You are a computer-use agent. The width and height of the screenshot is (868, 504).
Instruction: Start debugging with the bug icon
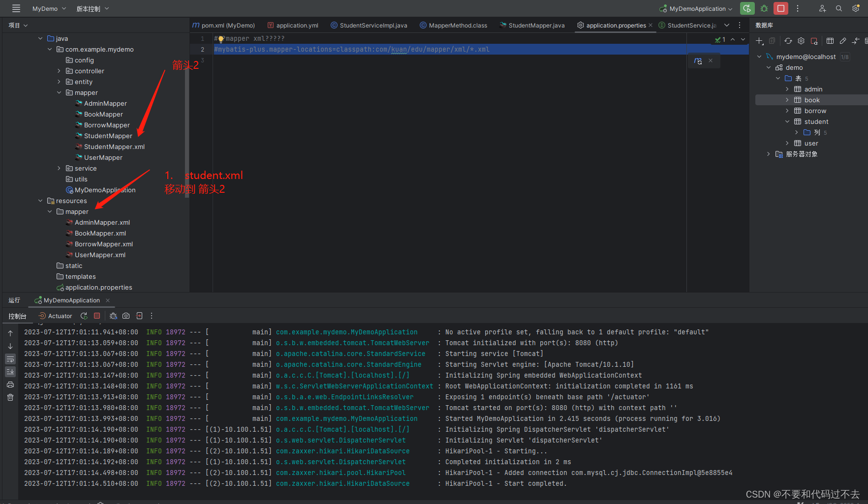point(764,8)
